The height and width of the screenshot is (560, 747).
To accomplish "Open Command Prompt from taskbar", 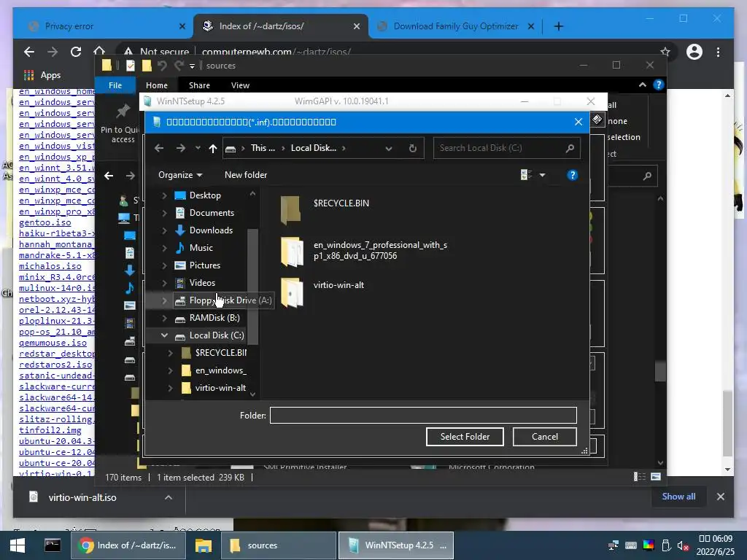I will point(52,545).
